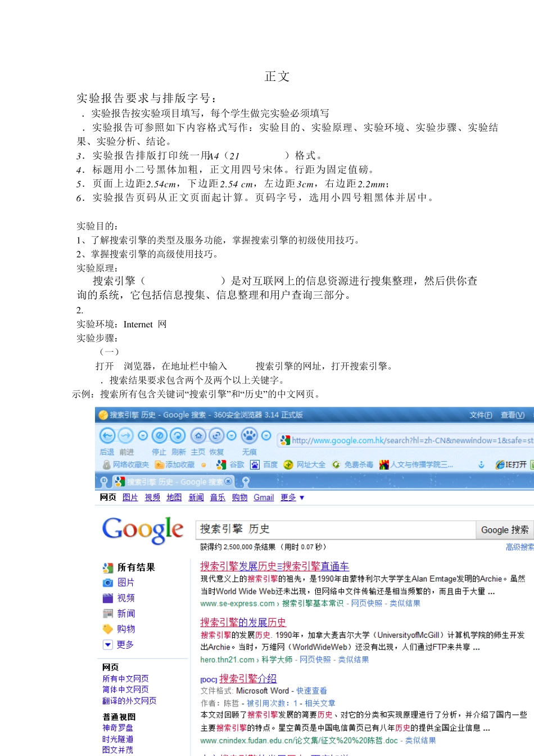Viewport: 534px width, 756px height.
Task: Open the 相关文章 link
Action: [x=320, y=703]
